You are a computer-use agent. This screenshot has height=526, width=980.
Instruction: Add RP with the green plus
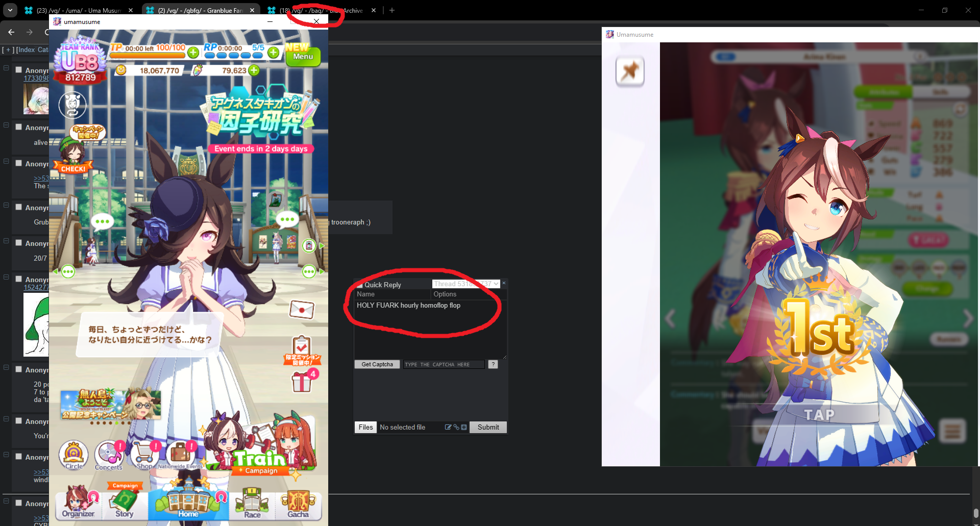pyautogui.click(x=274, y=53)
